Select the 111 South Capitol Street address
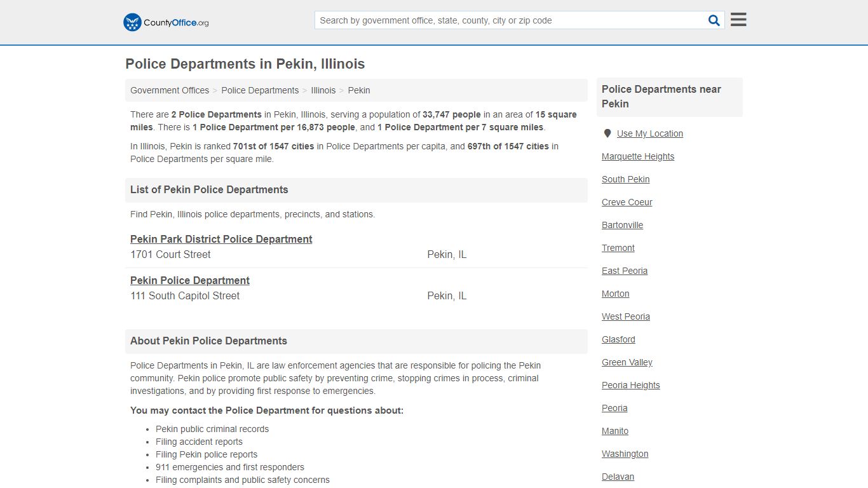Screen dimensions: 868x488 tap(185, 295)
